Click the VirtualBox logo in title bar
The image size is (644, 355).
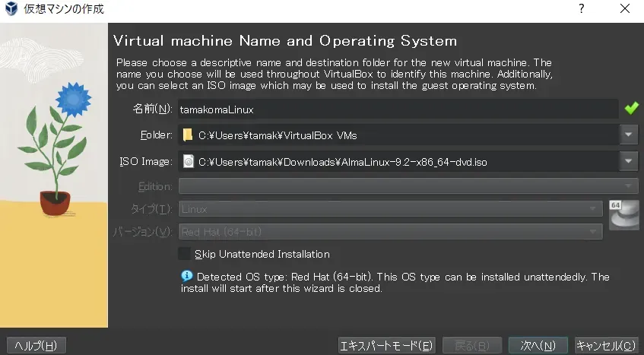coord(12,9)
